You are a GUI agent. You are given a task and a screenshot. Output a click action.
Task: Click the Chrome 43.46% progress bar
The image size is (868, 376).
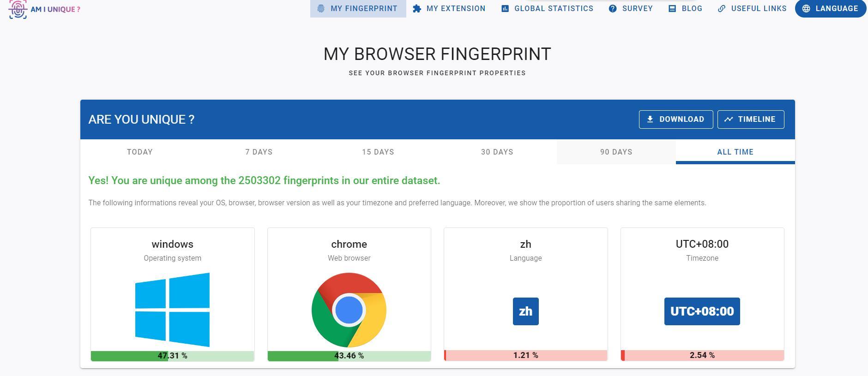(349, 356)
